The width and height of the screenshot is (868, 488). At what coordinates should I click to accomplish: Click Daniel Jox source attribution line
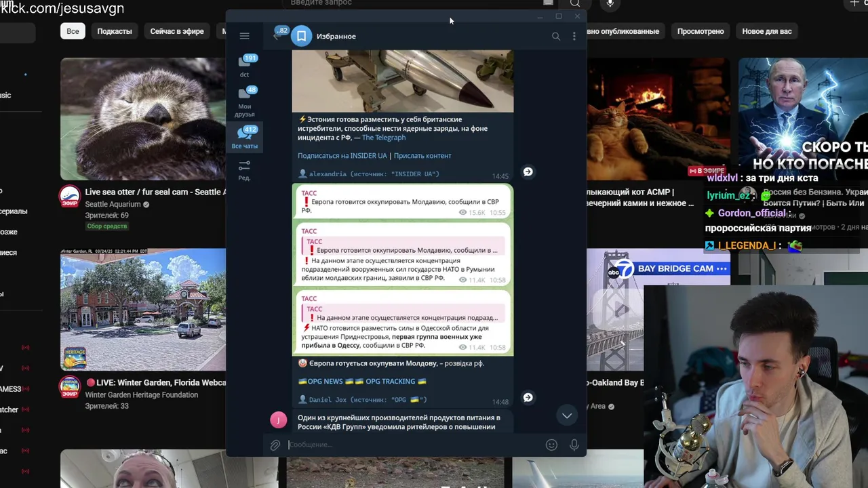[363, 400]
